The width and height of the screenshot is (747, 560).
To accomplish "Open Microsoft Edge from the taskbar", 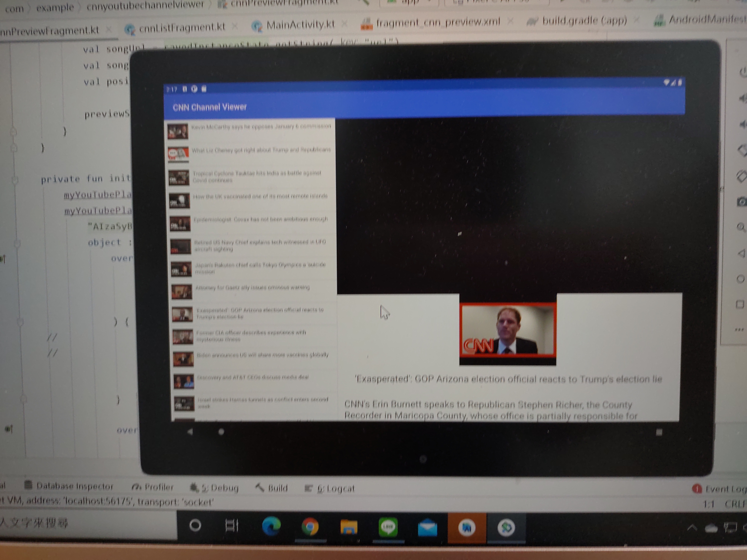I will pyautogui.click(x=271, y=526).
